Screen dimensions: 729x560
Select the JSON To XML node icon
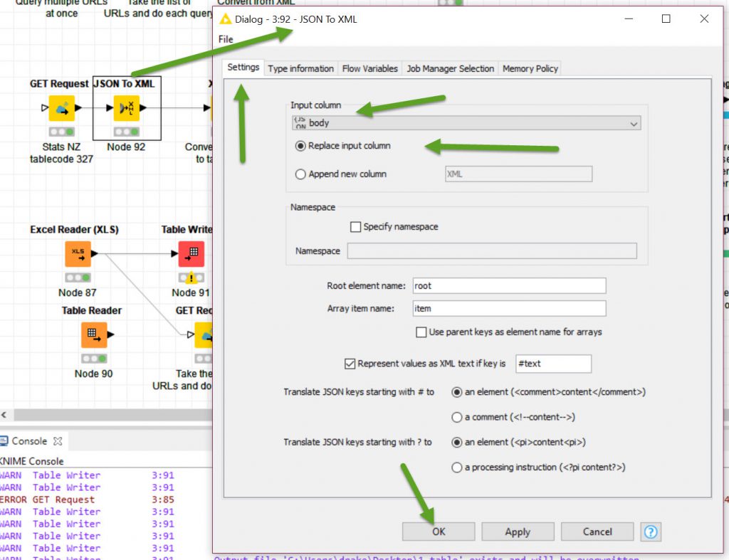pos(127,107)
